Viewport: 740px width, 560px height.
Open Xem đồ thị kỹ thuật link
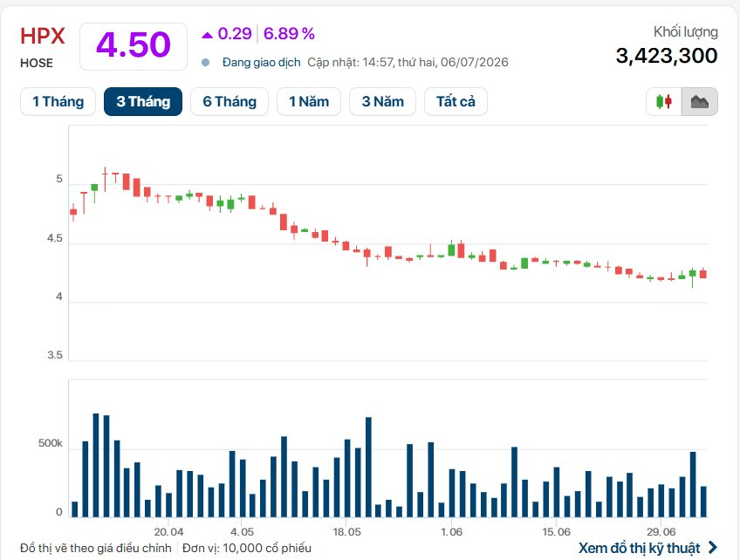click(640, 548)
